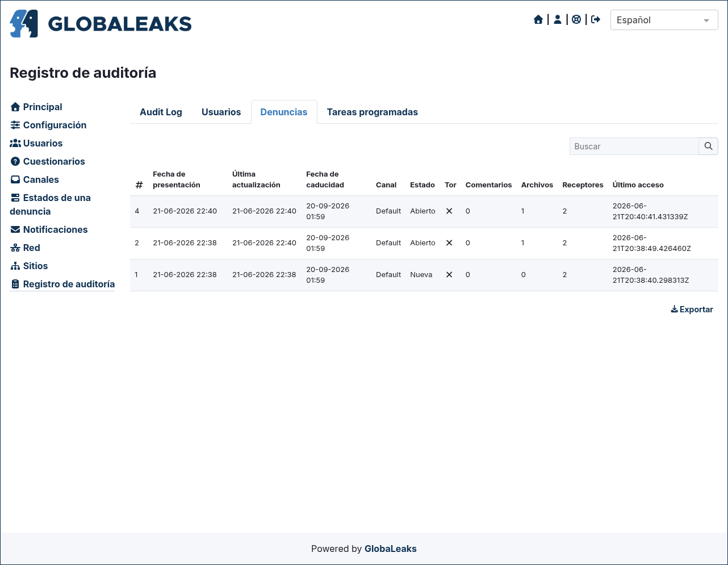The height and width of the screenshot is (565, 728).
Task: Click the GlobaLeaks footer link
Action: [x=391, y=549]
